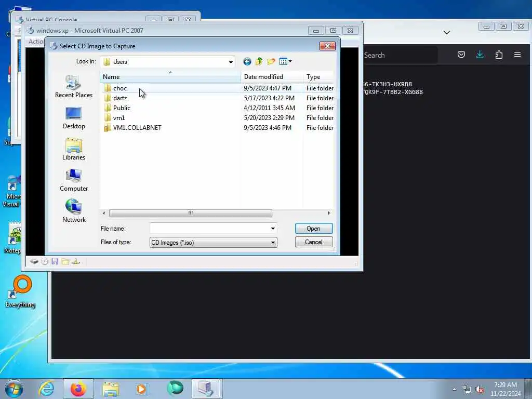
Task: Click the Firefox list all tabs chevron
Action: tap(447, 33)
